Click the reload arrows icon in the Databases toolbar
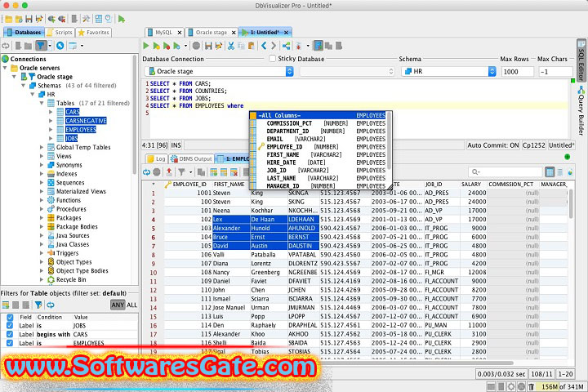The width and height of the screenshot is (588, 392). tap(6, 46)
